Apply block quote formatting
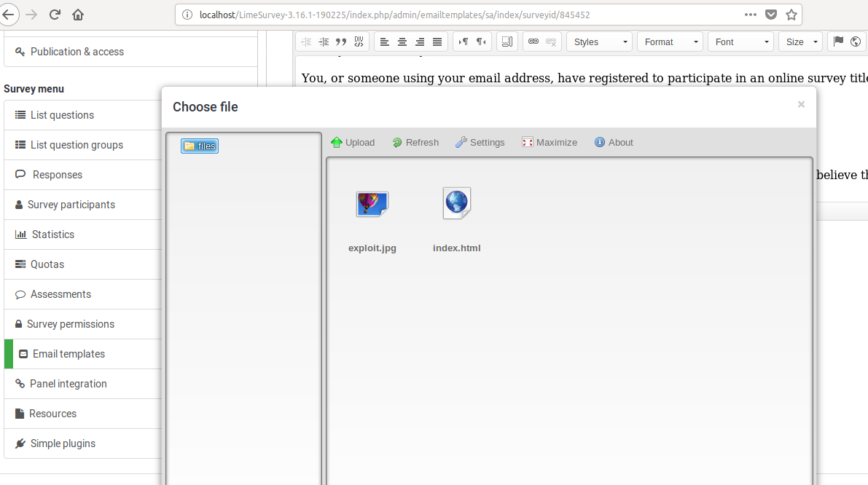This screenshot has height=485, width=868. tap(342, 42)
